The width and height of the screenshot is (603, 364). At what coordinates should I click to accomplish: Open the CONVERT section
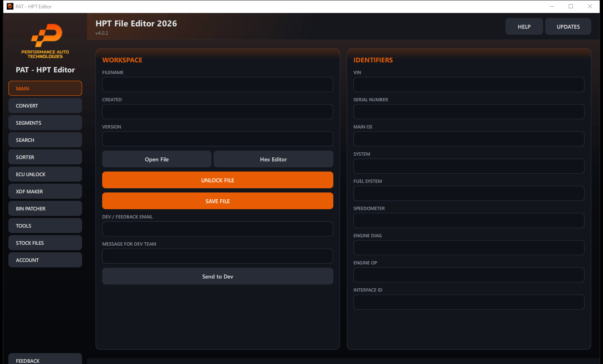coord(45,105)
